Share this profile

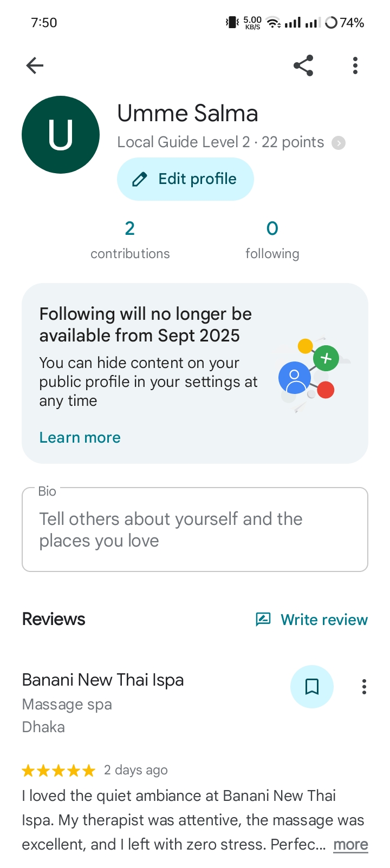(x=303, y=65)
